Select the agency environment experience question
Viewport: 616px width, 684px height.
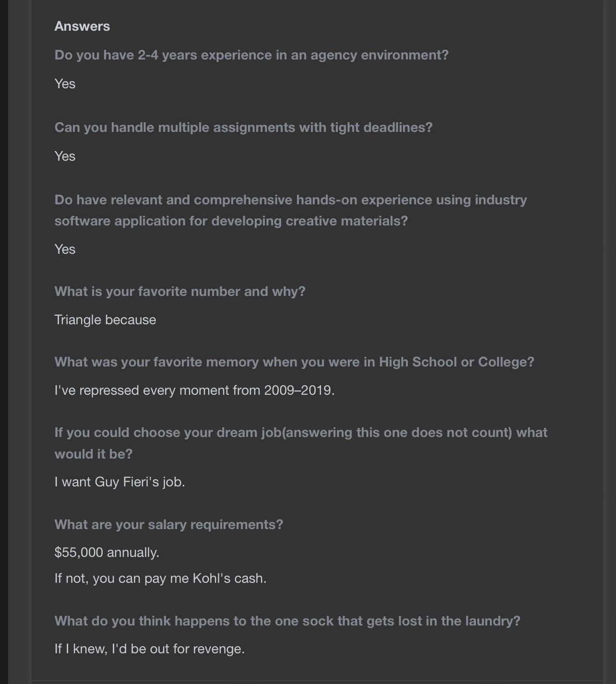[251, 55]
